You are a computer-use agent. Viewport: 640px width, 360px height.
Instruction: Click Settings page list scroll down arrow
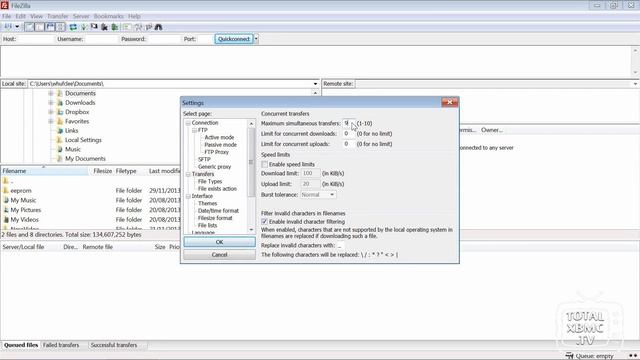point(251,230)
